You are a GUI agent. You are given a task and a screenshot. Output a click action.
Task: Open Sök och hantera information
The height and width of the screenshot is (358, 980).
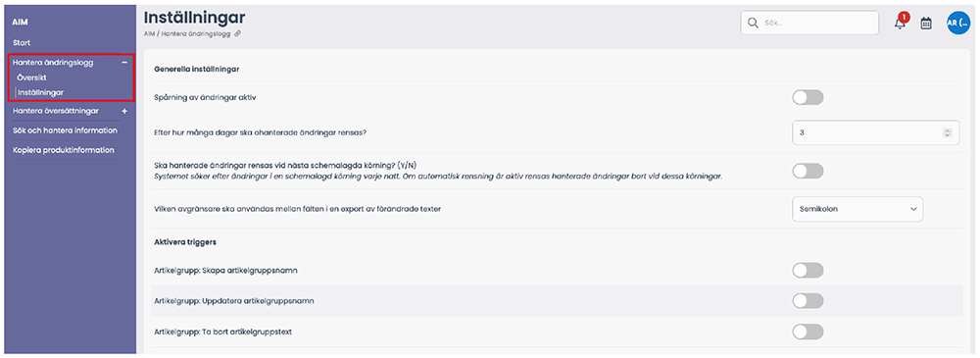65,130
